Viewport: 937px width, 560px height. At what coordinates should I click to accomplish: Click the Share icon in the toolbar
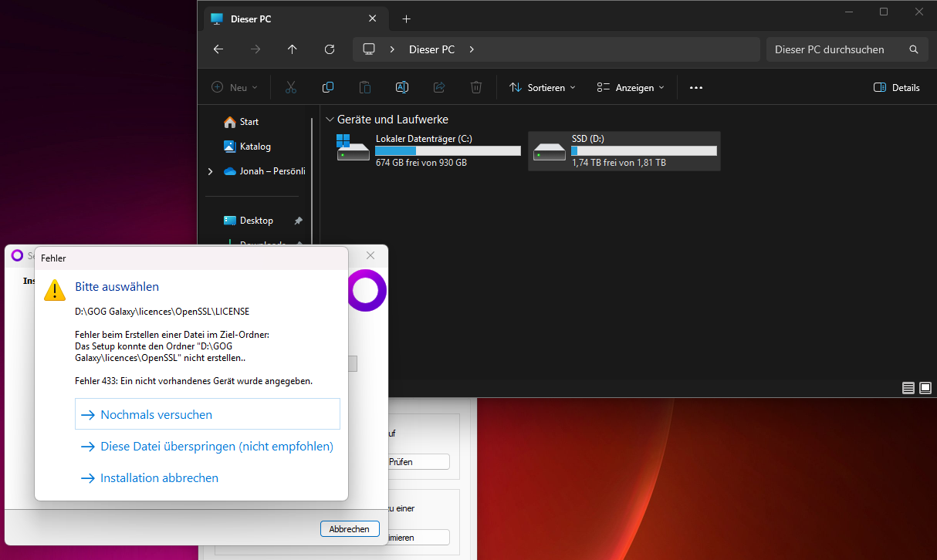[x=439, y=87]
